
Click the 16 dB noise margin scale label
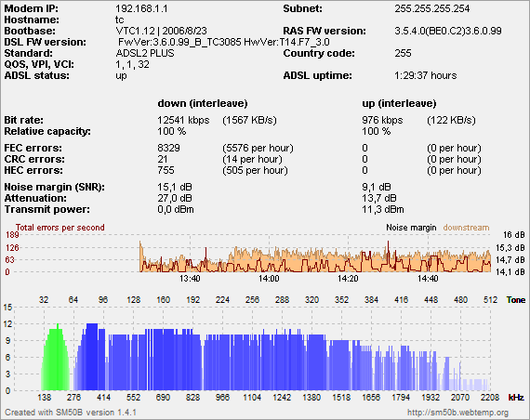pyautogui.click(x=514, y=235)
